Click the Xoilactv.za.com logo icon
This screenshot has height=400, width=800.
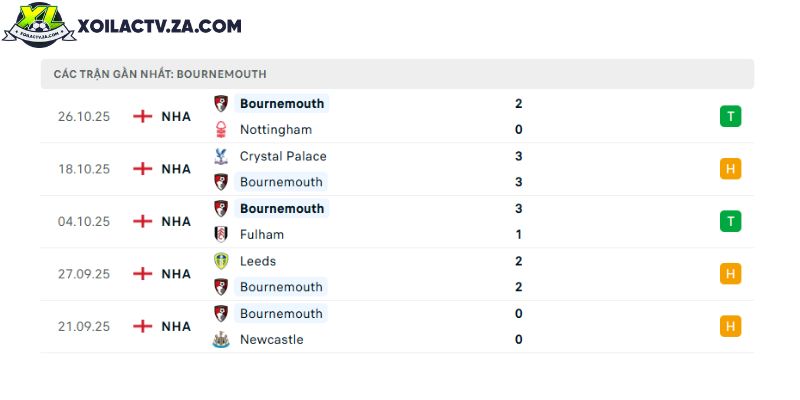(x=39, y=25)
